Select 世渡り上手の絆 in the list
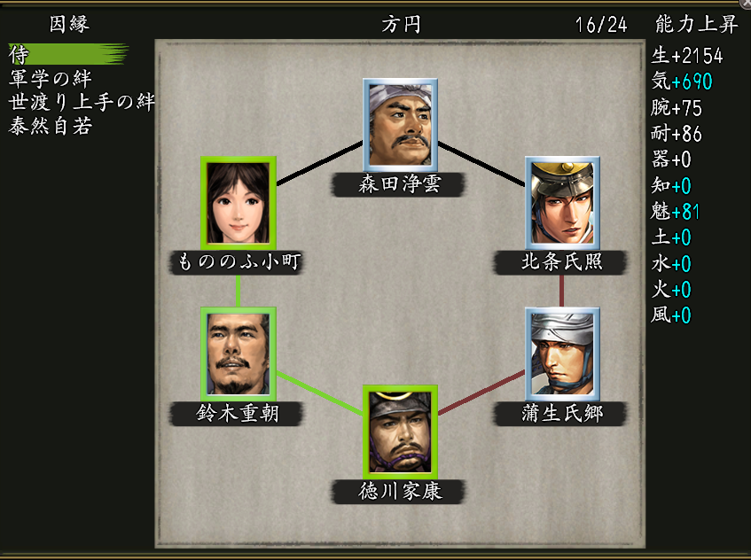The width and height of the screenshot is (751, 560). 82,102
